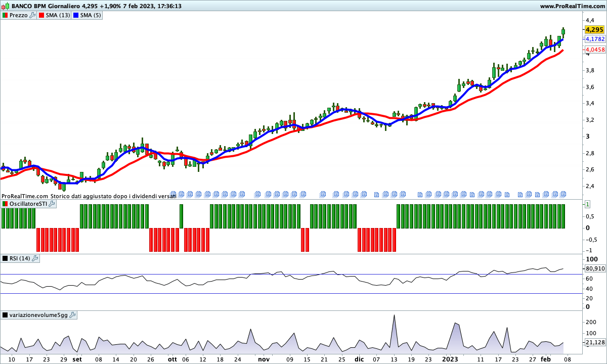Click the blue 4,1782 SMA value label
The image size is (607, 364).
[595, 39]
